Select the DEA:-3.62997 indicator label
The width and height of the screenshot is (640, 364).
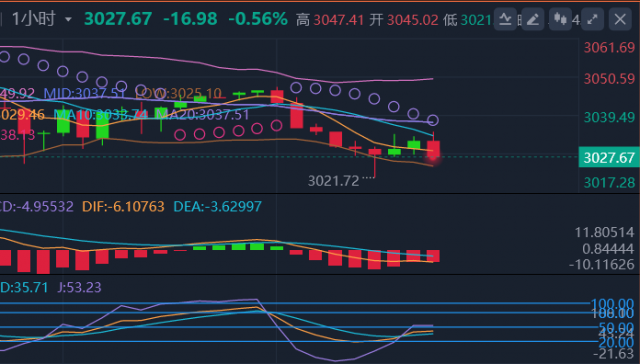coord(218,206)
